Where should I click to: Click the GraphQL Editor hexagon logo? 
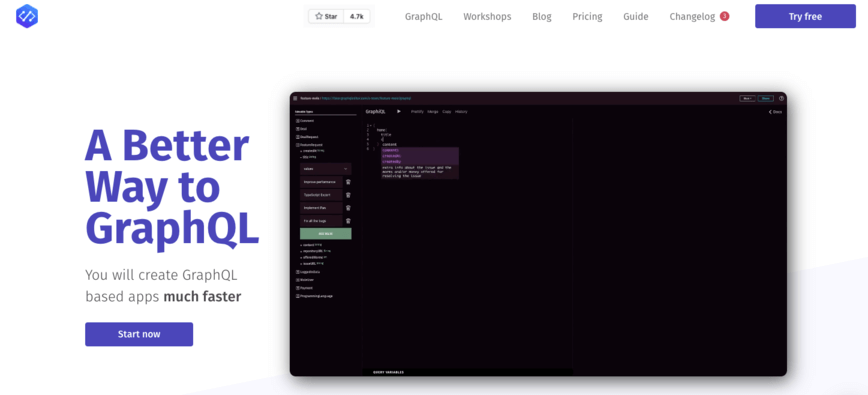[27, 16]
